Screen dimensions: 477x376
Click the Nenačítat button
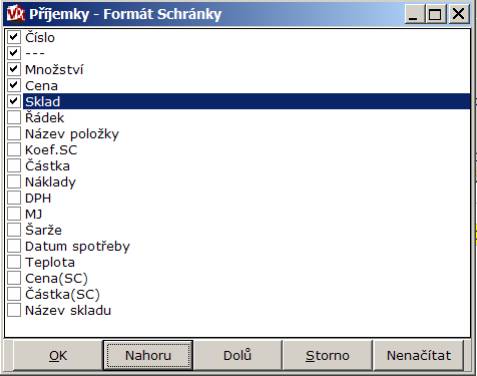click(419, 355)
